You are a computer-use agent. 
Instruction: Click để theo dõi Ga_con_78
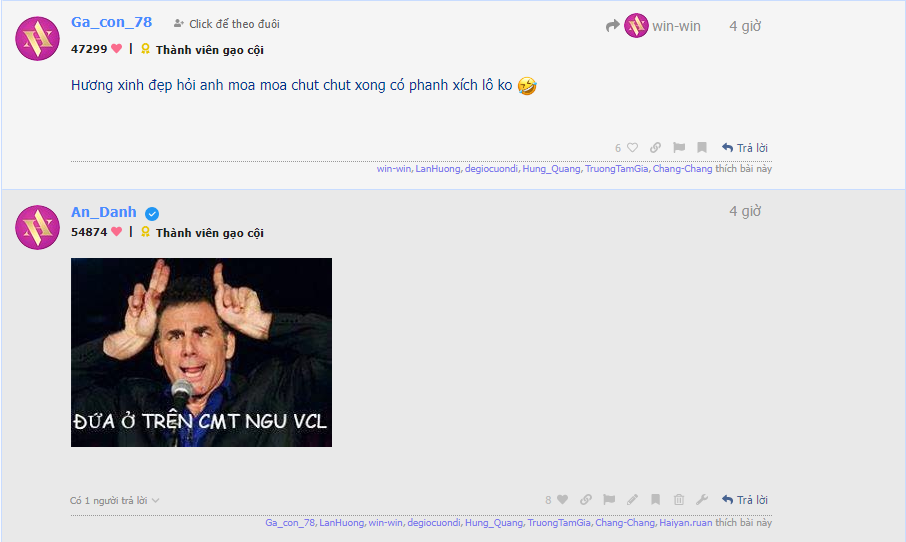pyautogui.click(x=226, y=24)
